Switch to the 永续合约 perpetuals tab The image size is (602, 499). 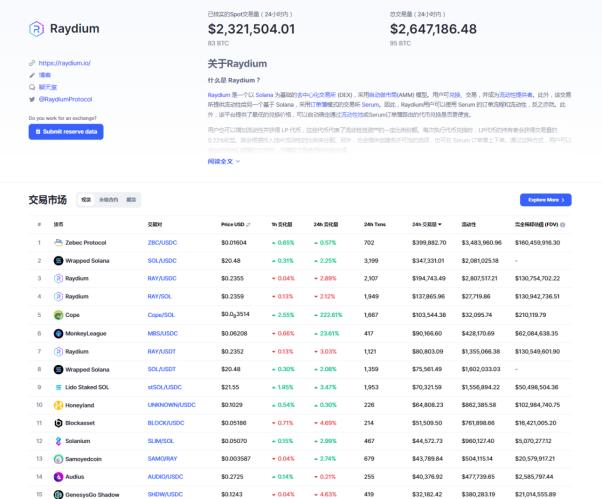click(109, 200)
